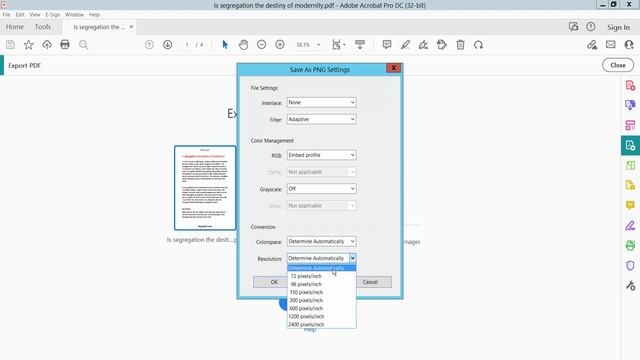
Task: Go to next page arrow icon
Action: [x=168, y=44]
